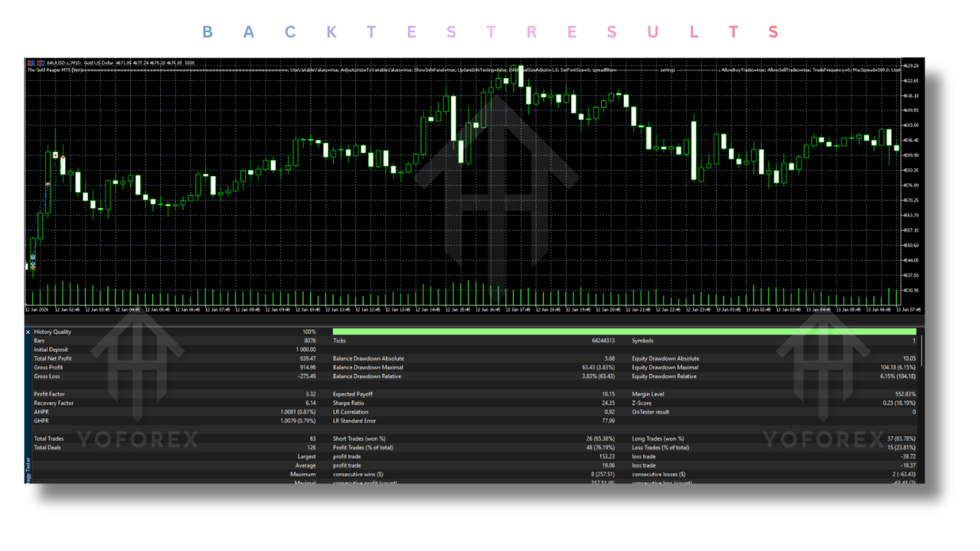
Task: Click the OnTester result label
Action: point(650,412)
